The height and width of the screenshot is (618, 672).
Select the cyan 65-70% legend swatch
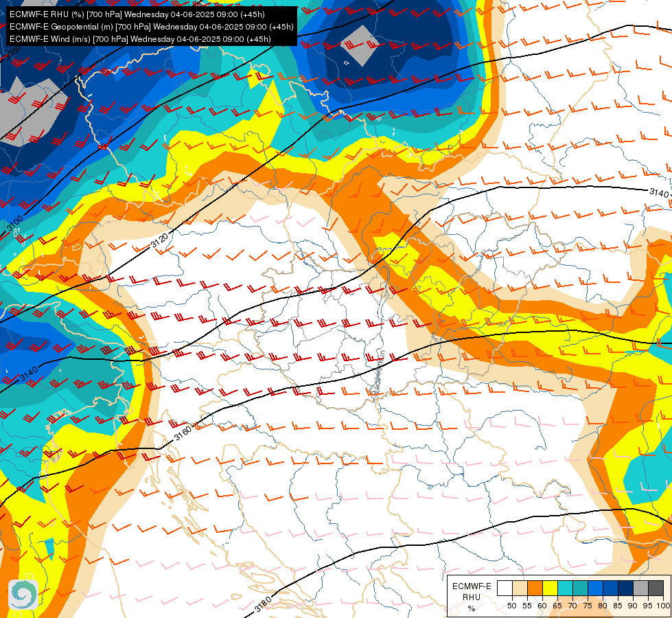coord(566,588)
